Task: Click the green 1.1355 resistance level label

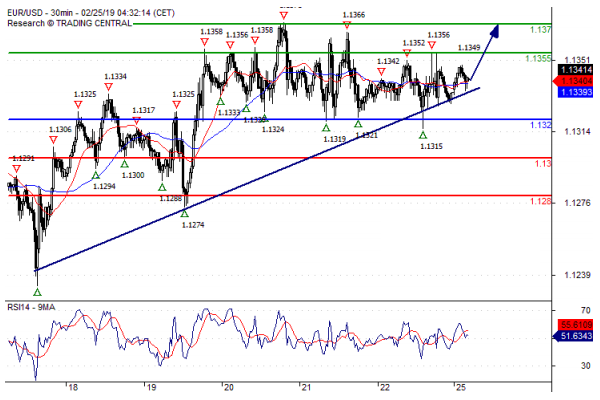Action: [538, 59]
